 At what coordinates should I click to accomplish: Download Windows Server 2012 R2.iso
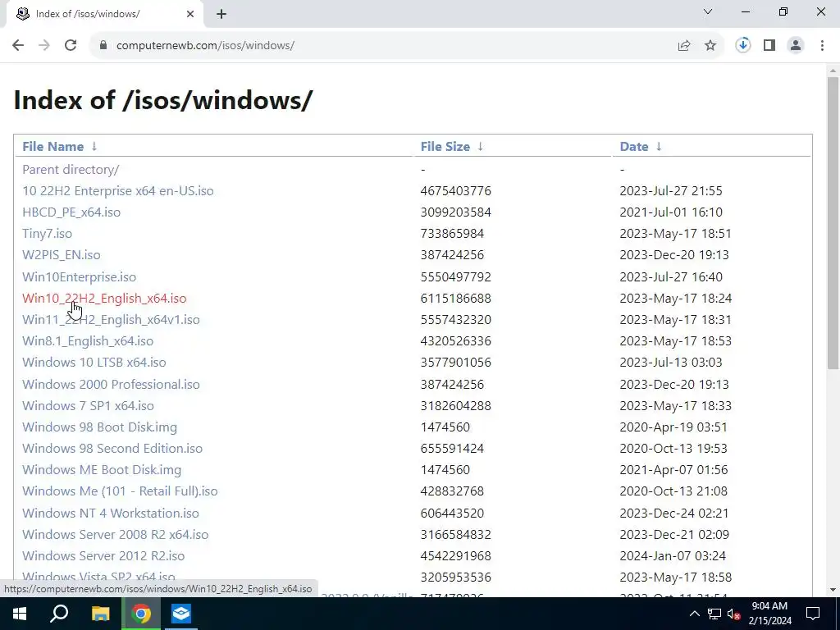pos(103,556)
